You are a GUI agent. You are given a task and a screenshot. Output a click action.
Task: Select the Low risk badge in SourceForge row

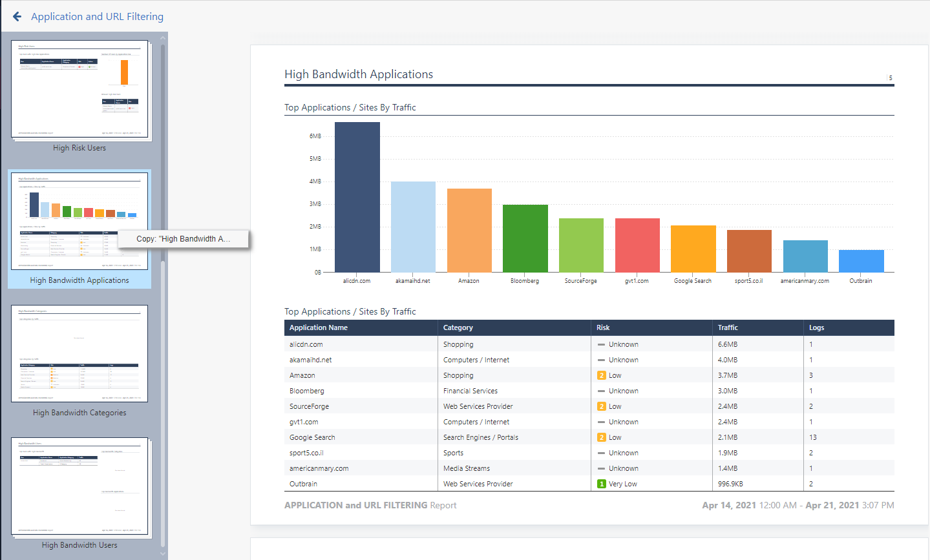pos(601,406)
